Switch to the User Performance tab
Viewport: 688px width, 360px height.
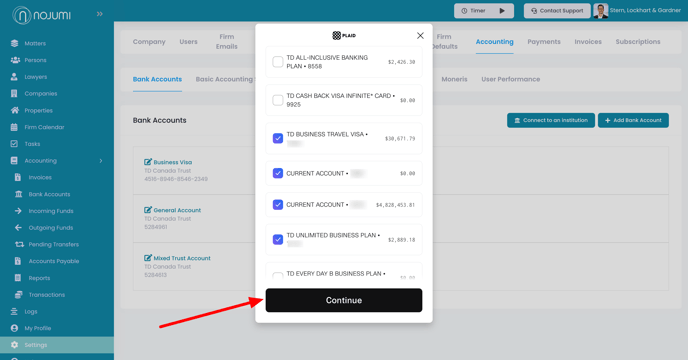510,79
